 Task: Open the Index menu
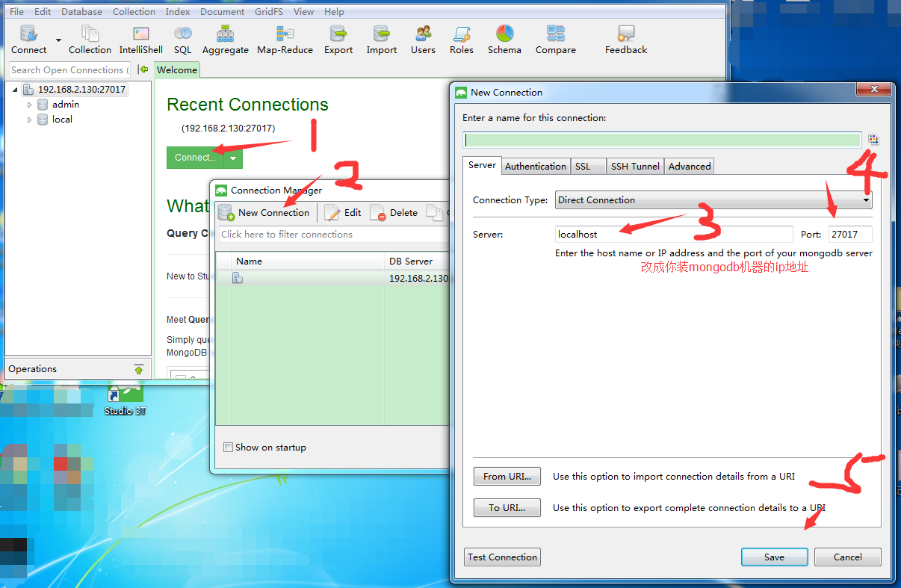178,12
